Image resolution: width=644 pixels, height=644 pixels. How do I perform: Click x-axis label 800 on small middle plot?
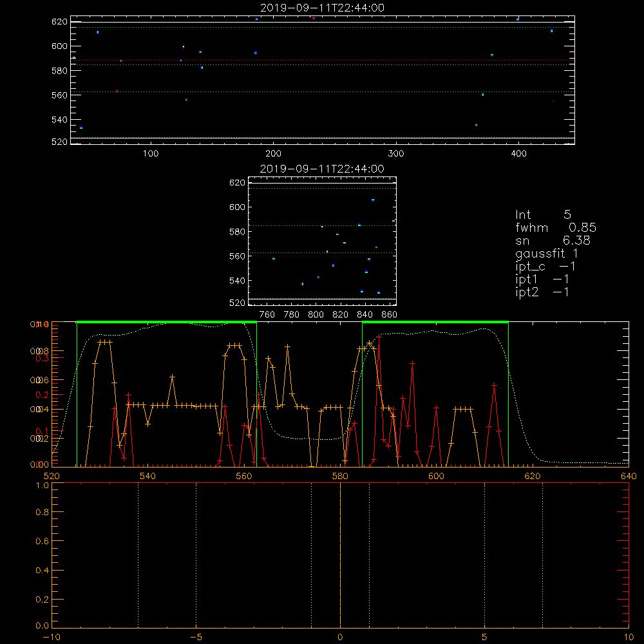click(x=316, y=315)
